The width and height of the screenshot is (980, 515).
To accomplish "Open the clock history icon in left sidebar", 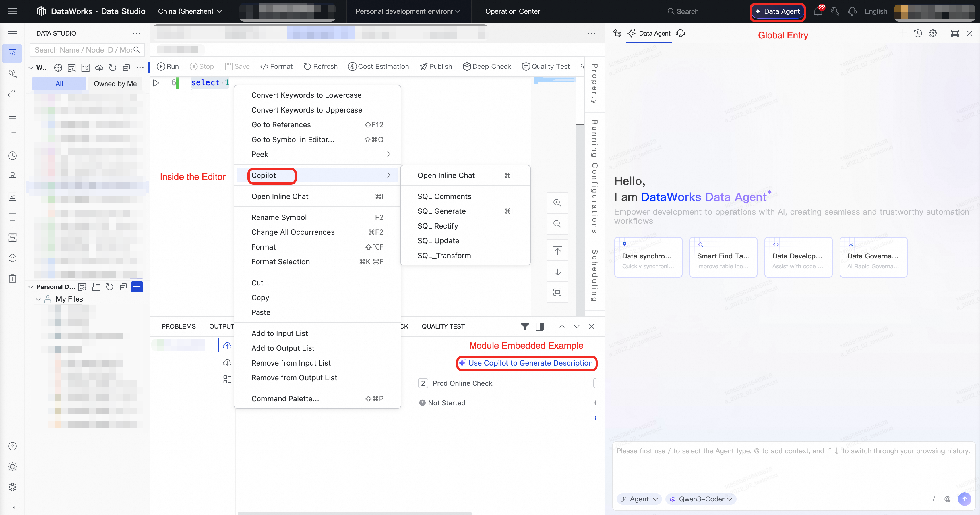I will click(13, 155).
